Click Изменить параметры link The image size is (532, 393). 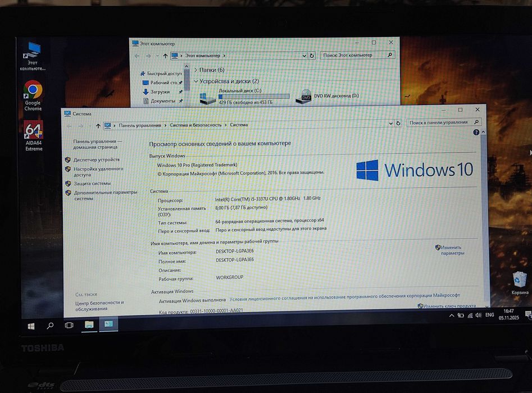click(x=452, y=250)
